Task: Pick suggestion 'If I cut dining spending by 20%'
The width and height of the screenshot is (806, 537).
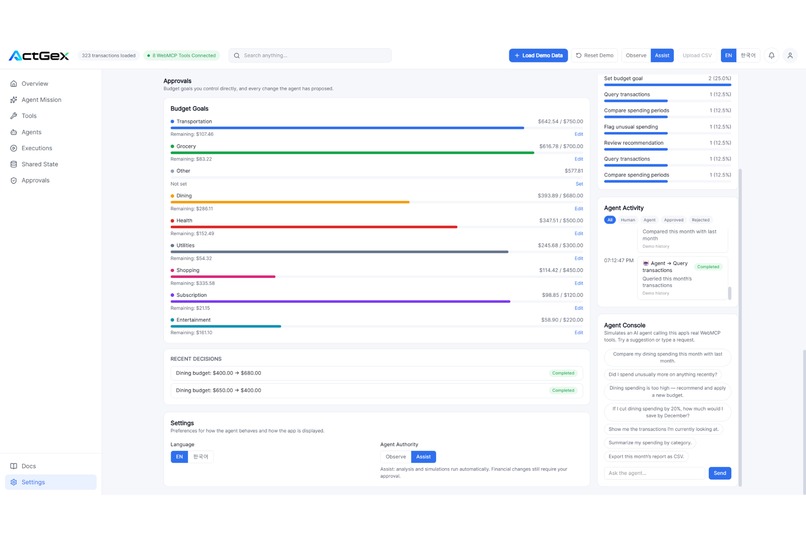Action: pos(667,412)
